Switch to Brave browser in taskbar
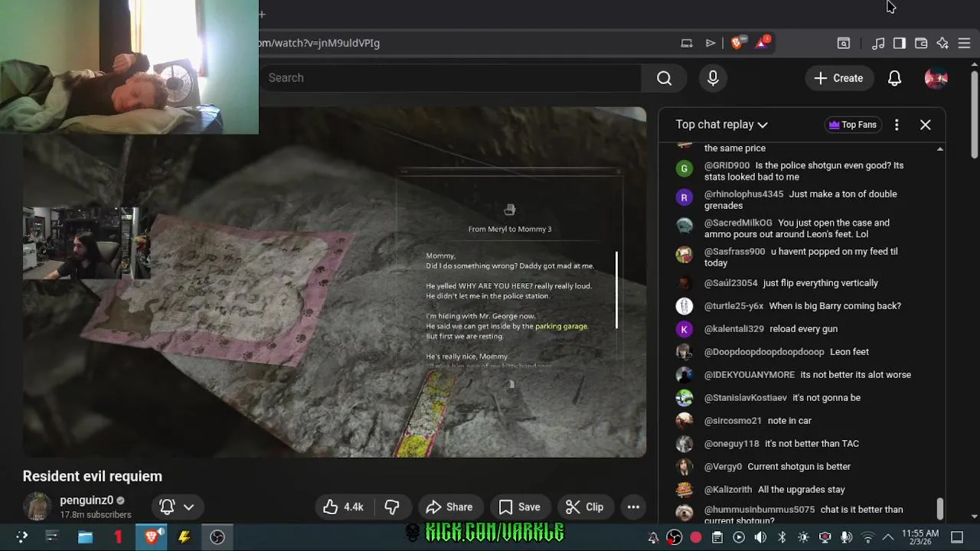The image size is (980, 551). 152,536
